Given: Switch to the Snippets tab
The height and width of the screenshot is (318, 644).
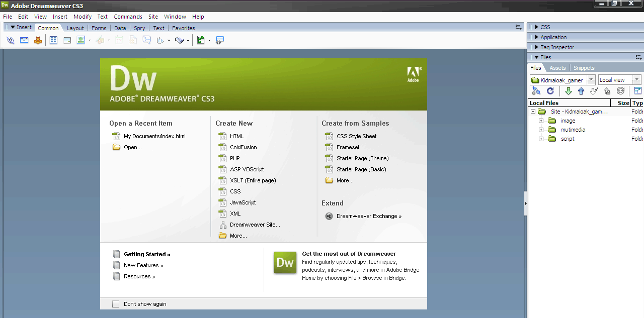Looking at the screenshot, I should [584, 68].
